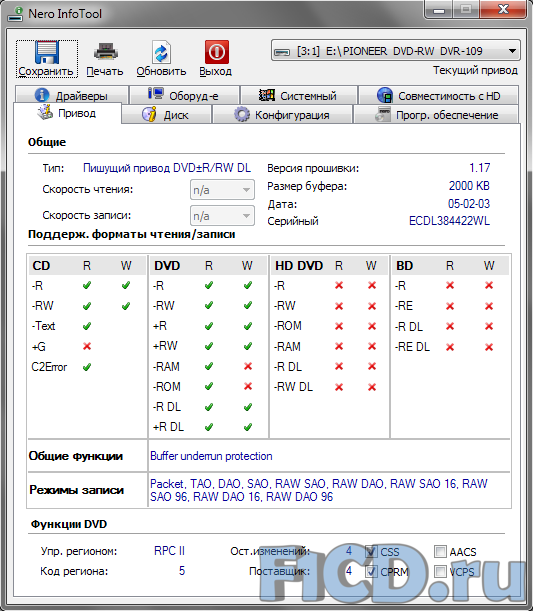Click the Выход button label
Image resolution: width=533 pixels, height=611 pixels.
coord(215,72)
